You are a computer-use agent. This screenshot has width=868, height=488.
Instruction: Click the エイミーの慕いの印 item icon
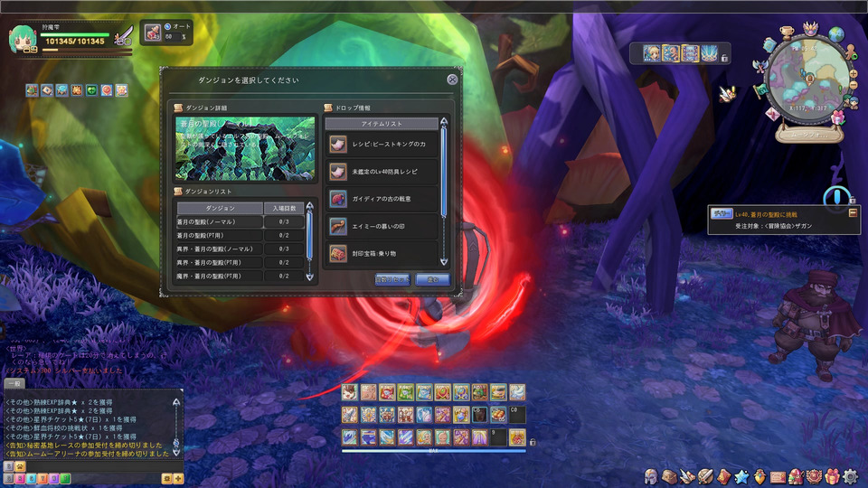click(x=337, y=226)
